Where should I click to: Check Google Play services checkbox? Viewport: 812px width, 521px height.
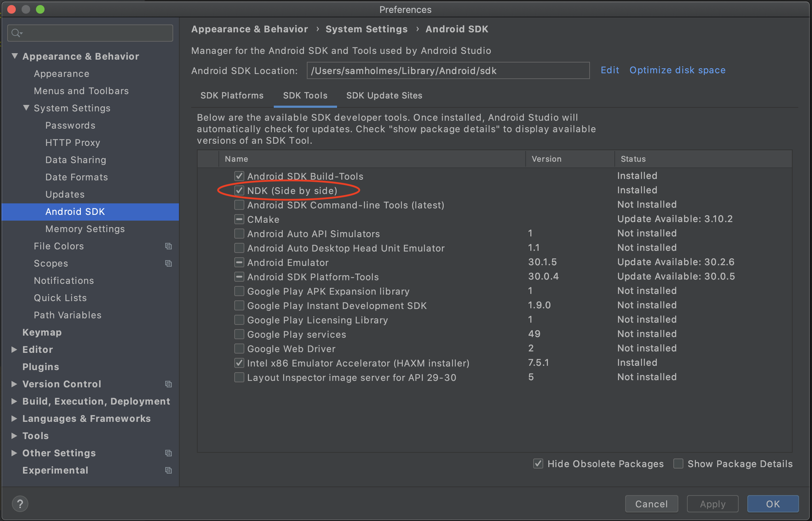[239, 334]
